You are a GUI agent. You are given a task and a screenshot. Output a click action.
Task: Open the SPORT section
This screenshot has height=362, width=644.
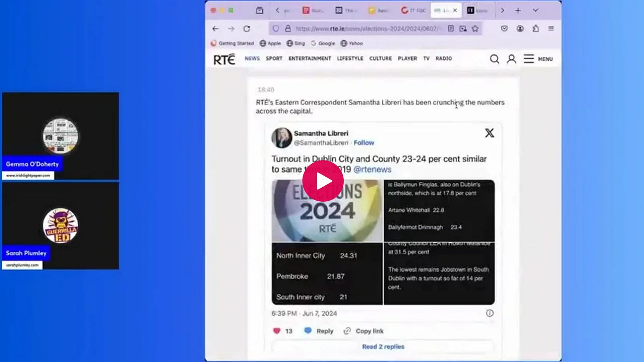pyautogui.click(x=274, y=58)
